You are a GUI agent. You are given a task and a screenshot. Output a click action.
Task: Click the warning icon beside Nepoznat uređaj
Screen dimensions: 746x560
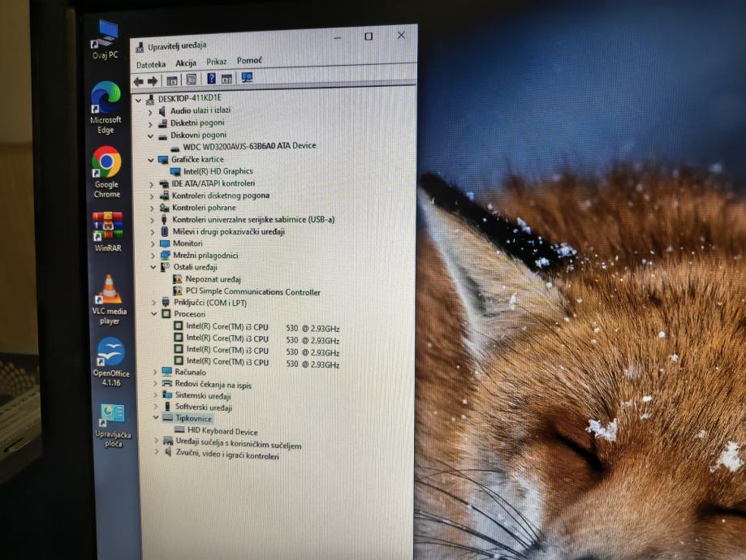coord(178,279)
